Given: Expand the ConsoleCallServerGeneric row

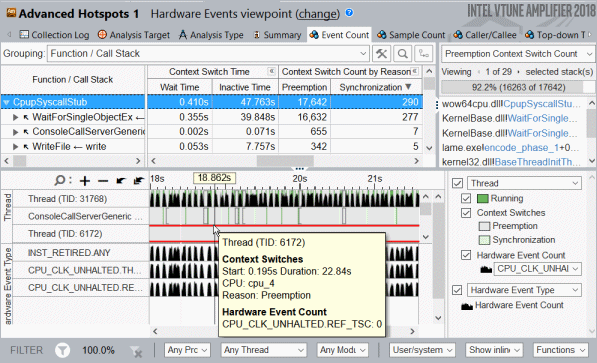Looking at the screenshot, I should [x=15, y=132].
